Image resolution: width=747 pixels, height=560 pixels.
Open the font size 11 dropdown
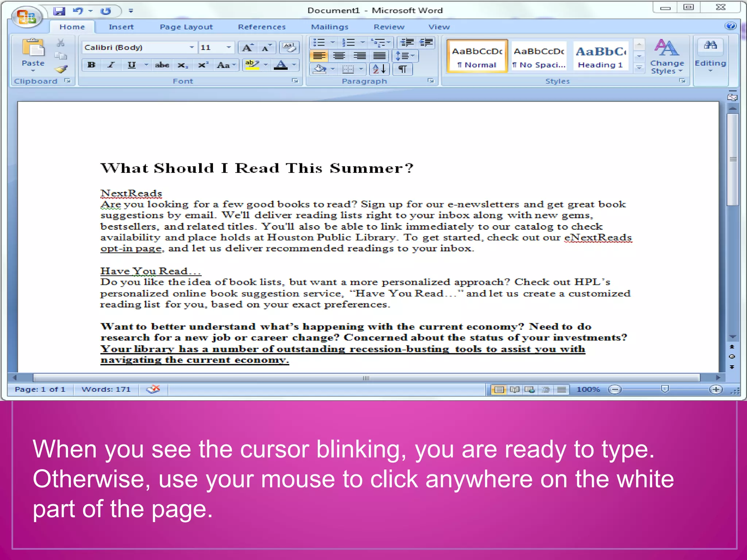click(228, 47)
